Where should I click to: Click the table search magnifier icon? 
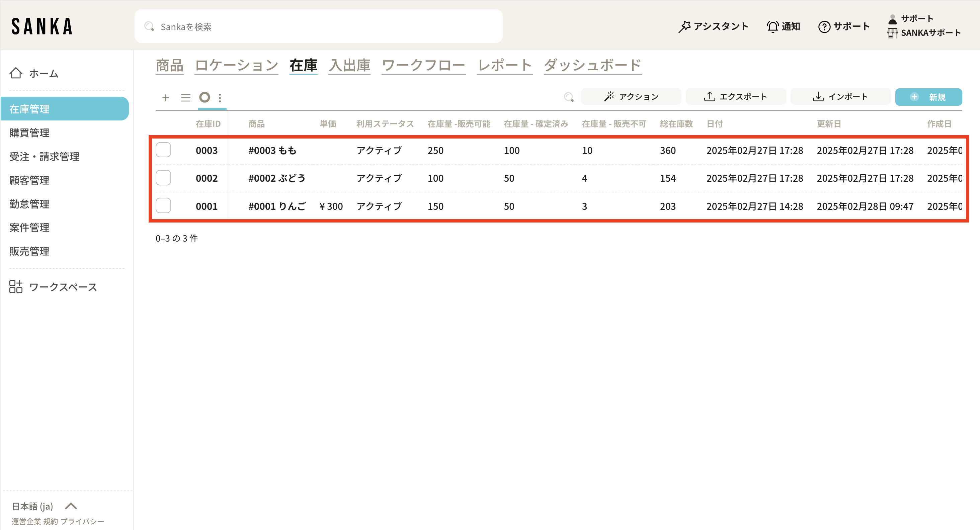pyautogui.click(x=568, y=97)
